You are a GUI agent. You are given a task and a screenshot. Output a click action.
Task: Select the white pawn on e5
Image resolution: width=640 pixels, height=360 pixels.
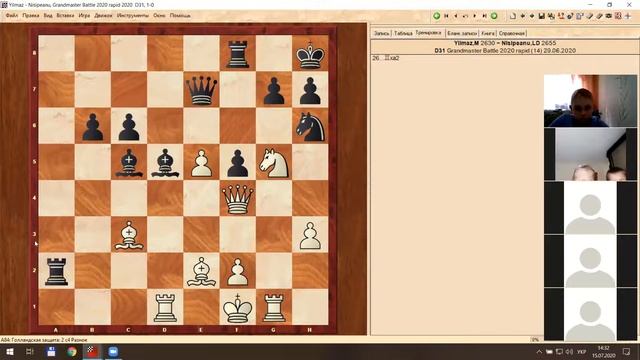[202, 163]
